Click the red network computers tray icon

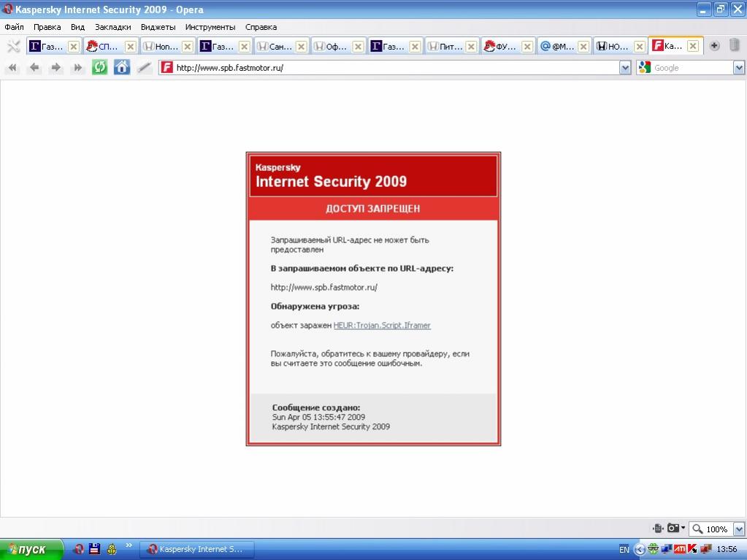pyautogui.click(x=705, y=550)
